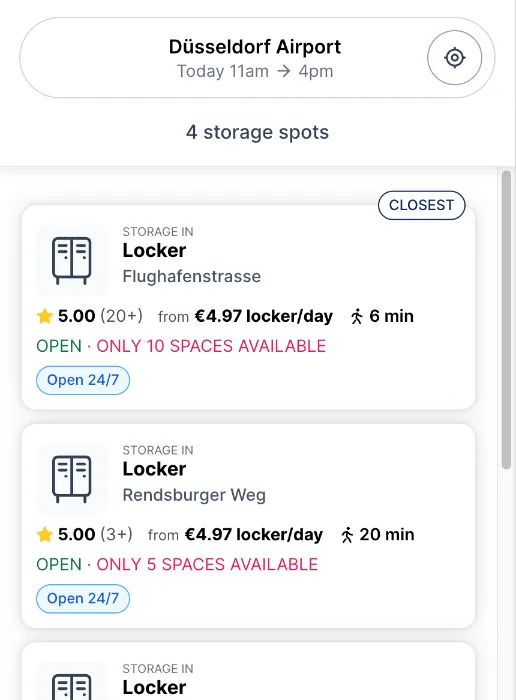
Task: Edit the Today 11am to 4pm time range
Action: (255, 71)
